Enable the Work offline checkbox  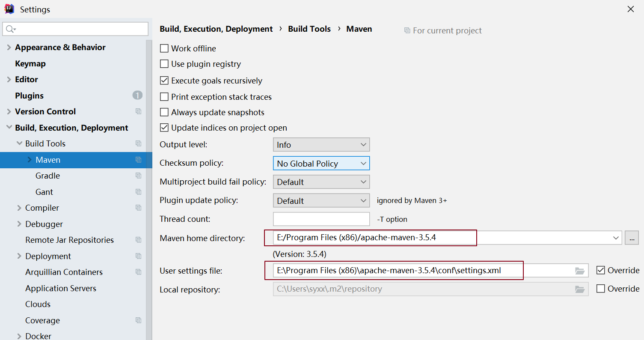tap(164, 48)
